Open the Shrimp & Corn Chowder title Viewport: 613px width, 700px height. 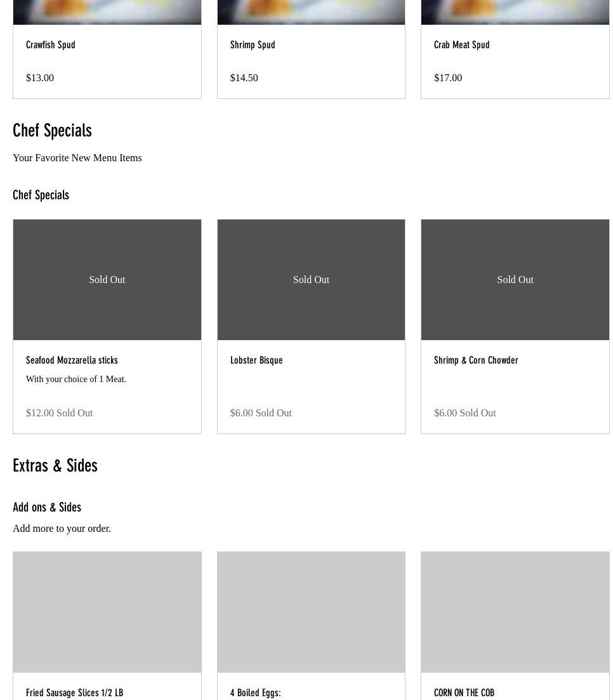pos(476,360)
